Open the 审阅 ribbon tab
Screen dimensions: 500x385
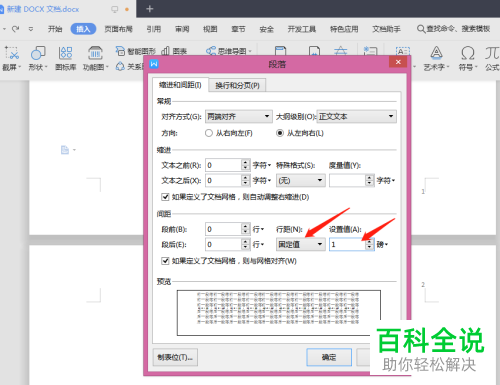tap(182, 29)
